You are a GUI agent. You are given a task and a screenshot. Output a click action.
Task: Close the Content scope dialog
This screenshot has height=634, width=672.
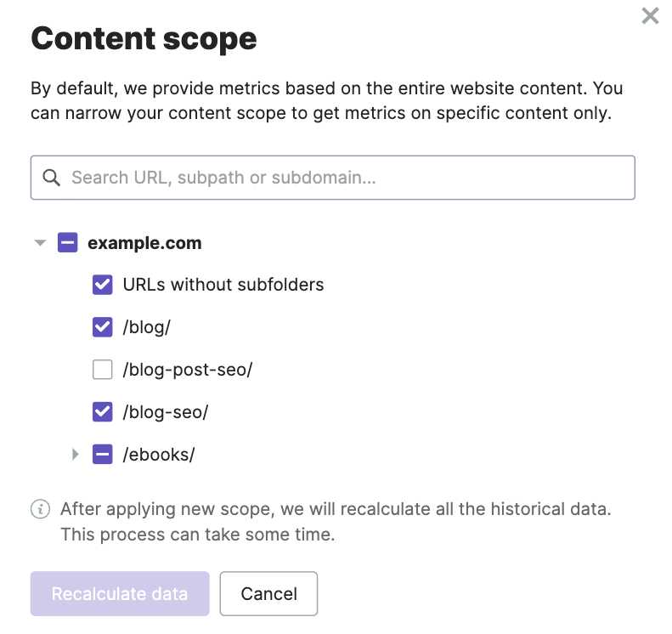click(650, 16)
